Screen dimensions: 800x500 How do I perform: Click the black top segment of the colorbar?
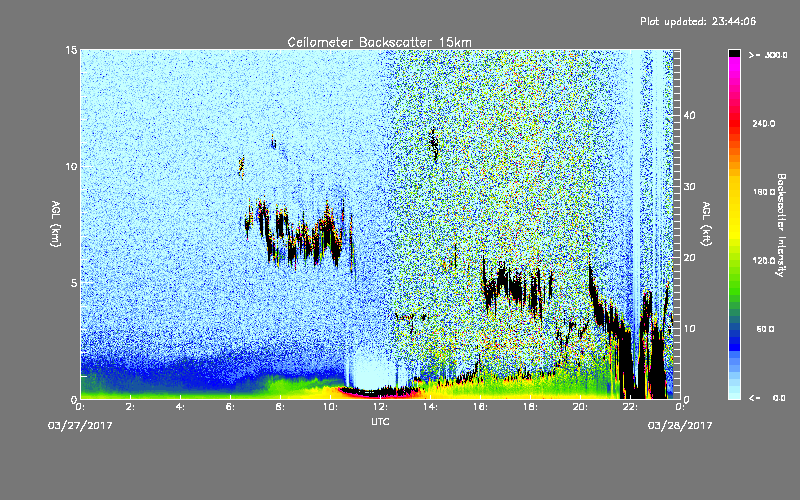pos(734,53)
